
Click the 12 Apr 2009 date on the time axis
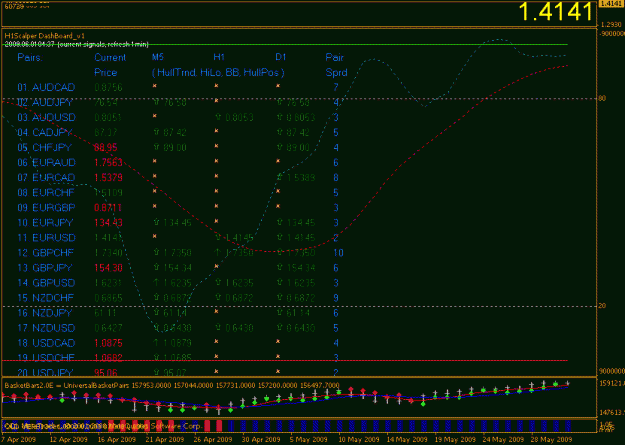click(69, 439)
